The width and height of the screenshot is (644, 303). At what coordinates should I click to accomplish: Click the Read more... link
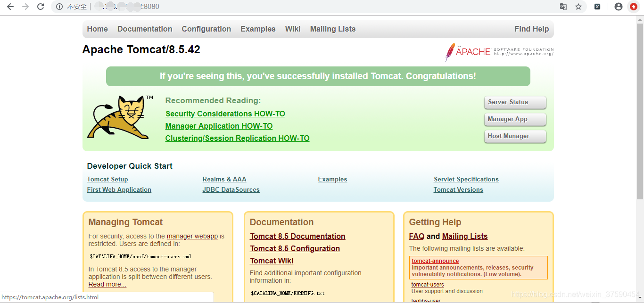click(x=107, y=284)
